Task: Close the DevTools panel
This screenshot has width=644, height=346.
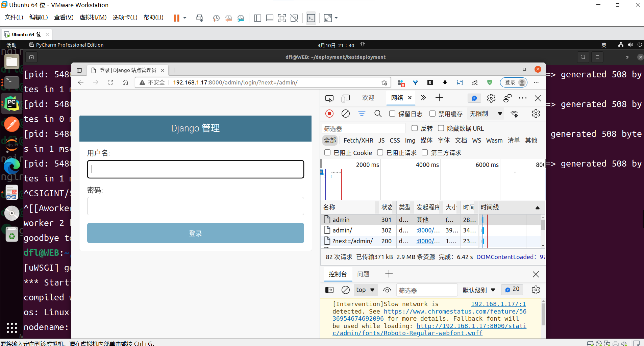Action: (x=538, y=98)
